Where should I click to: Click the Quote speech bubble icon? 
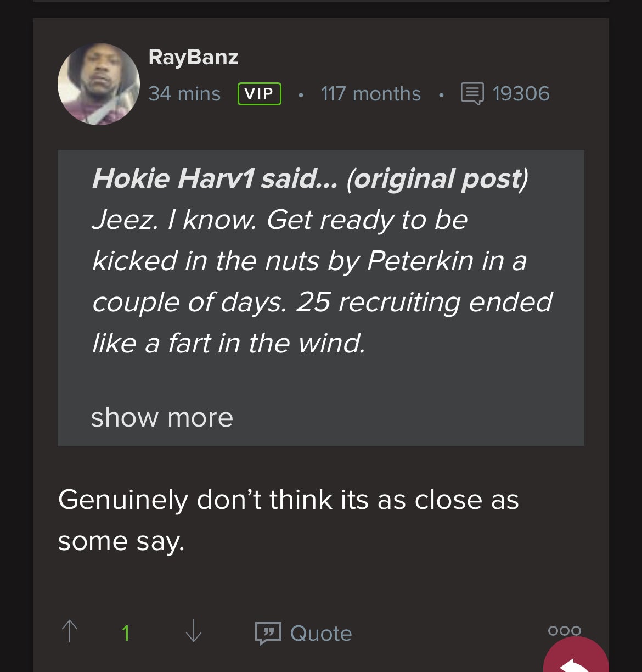click(268, 634)
